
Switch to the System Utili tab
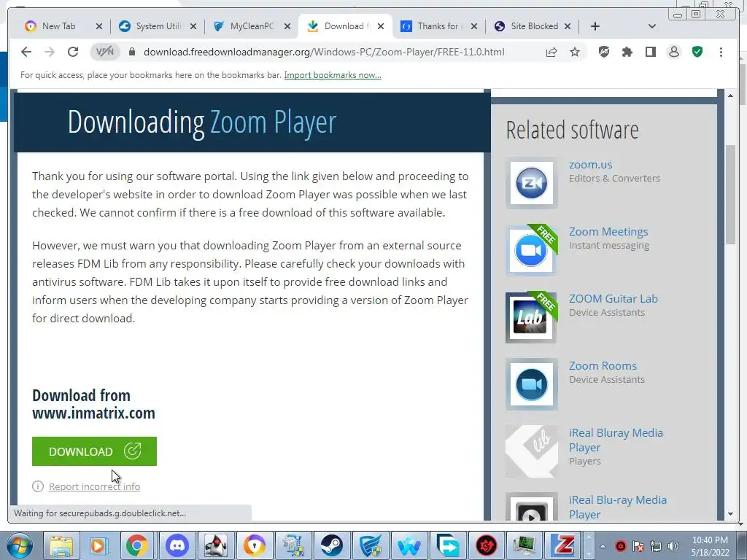pos(158,26)
